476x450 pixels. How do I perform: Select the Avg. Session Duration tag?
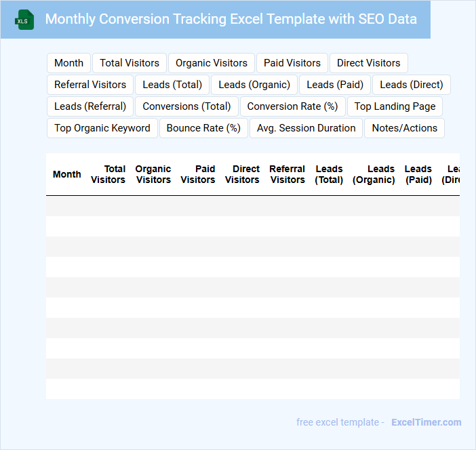pos(306,128)
